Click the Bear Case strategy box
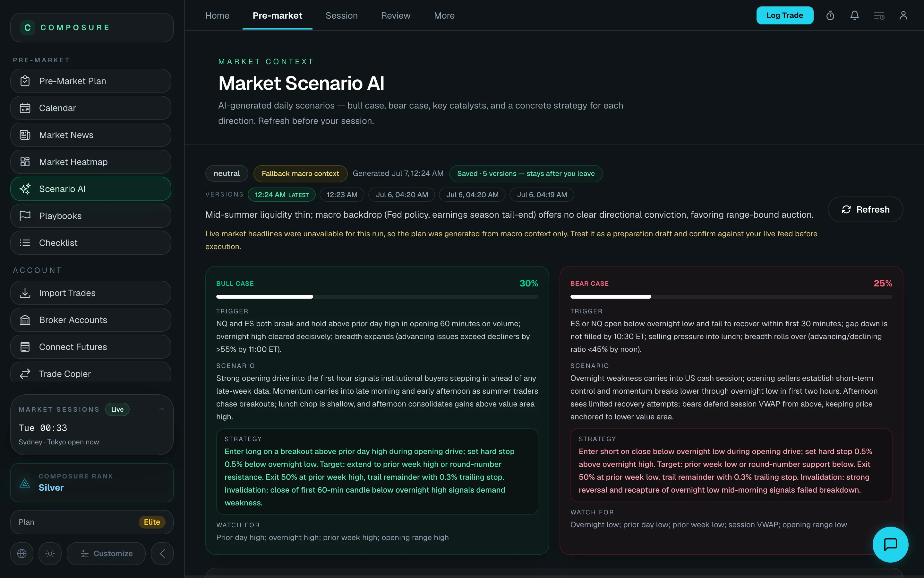 tap(731, 465)
